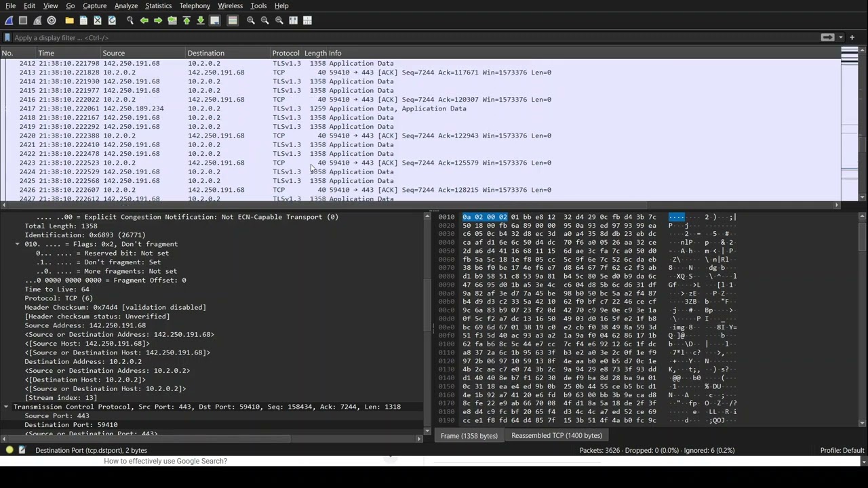Open capture options gear icon
Image resolution: width=868 pixels, height=488 pixels.
(x=52, y=20)
